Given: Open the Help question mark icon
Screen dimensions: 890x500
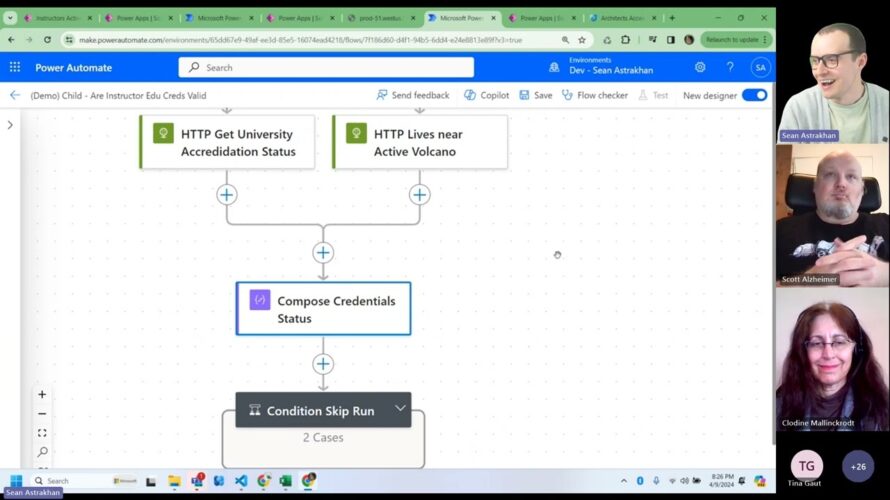Looking at the screenshot, I should coord(730,67).
